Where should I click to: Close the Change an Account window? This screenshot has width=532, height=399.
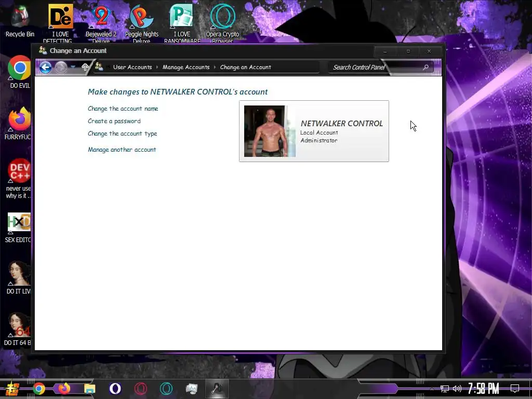tap(429, 51)
